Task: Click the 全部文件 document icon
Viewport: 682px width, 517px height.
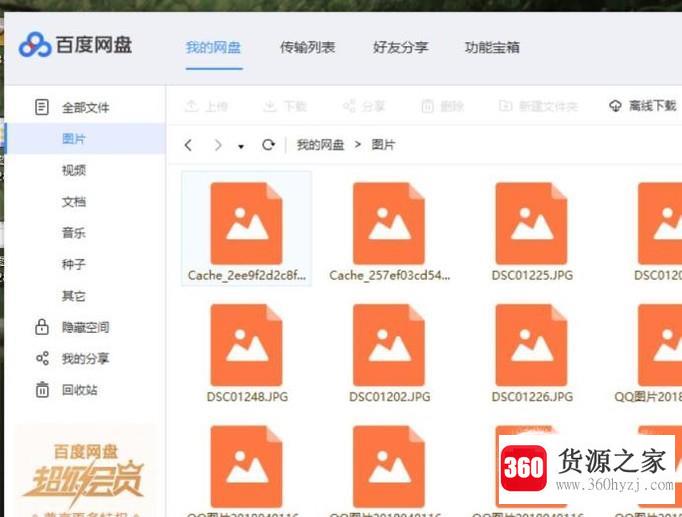Action: click(42, 107)
